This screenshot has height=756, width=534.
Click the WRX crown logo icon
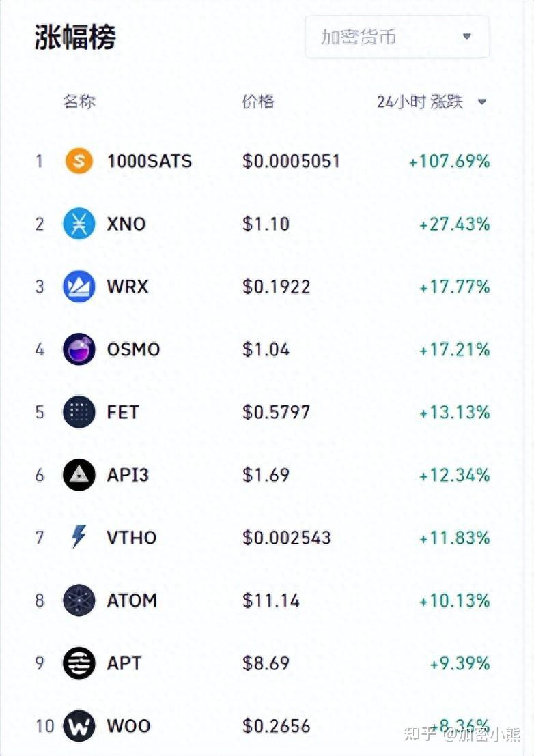click(x=79, y=287)
